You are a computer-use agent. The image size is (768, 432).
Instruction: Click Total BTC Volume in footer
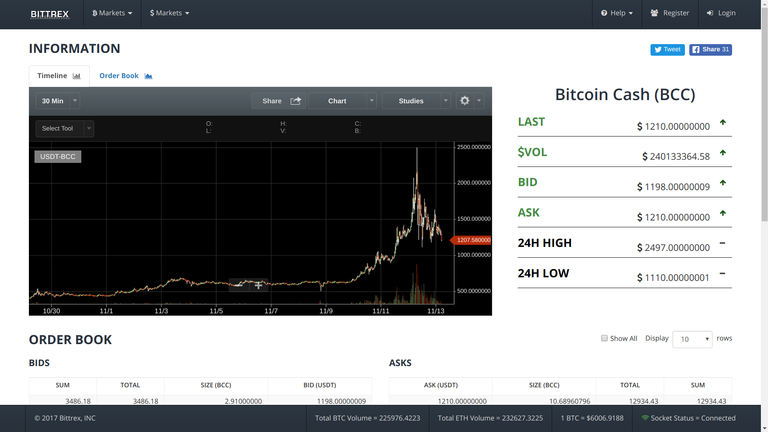tap(367, 418)
